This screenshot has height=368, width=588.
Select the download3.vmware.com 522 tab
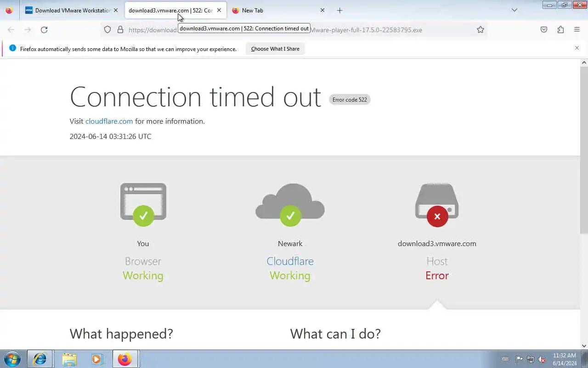[x=175, y=10]
